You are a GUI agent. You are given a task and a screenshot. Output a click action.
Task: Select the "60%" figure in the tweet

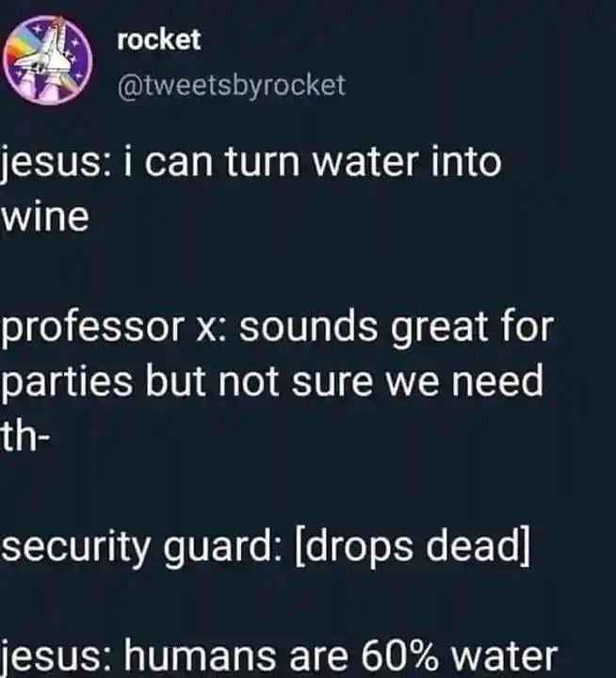tap(398, 655)
